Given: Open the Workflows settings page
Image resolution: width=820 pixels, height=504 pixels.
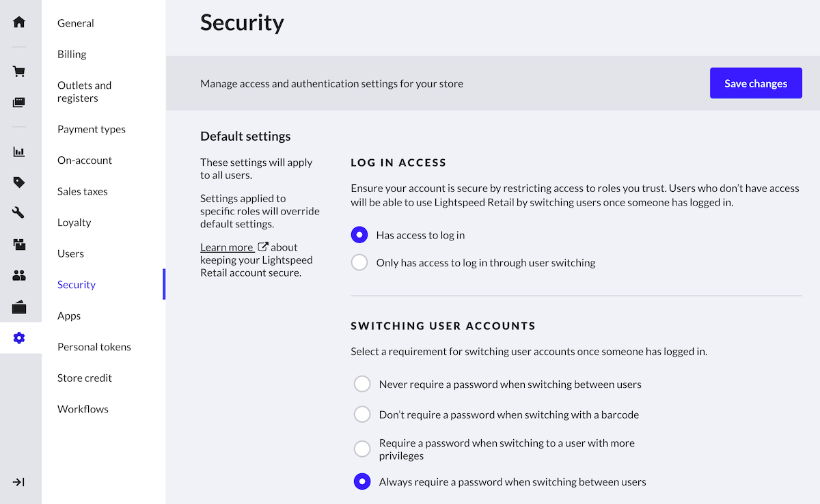Looking at the screenshot, I should coord(83,409).
